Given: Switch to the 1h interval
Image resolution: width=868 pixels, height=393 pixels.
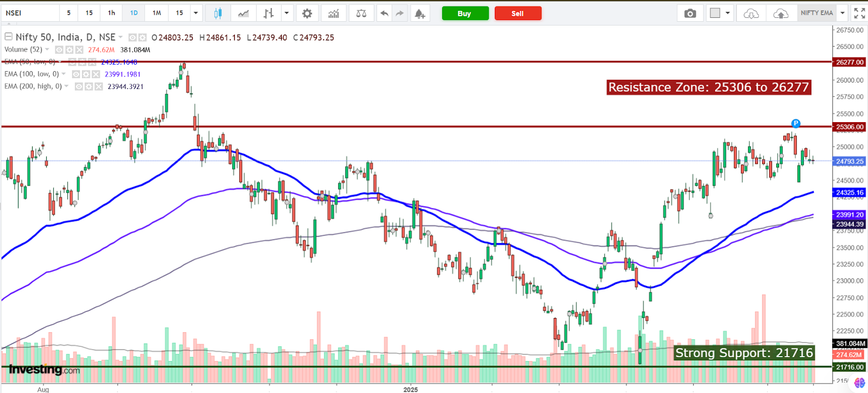Looking at the screenshot, I should coord(111,13).
